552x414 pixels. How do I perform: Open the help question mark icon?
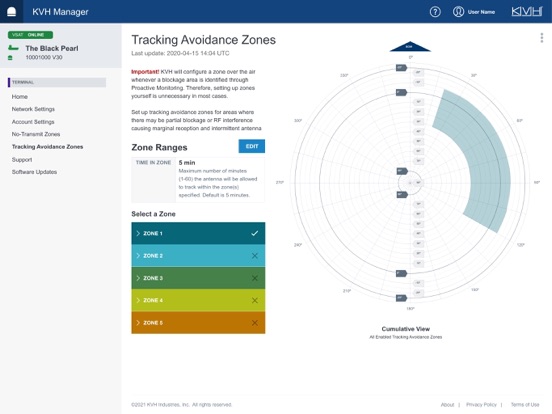435,12
